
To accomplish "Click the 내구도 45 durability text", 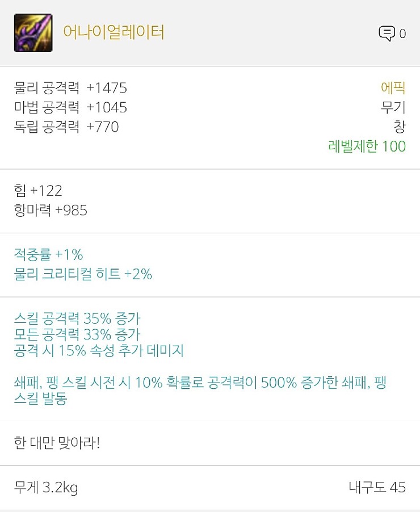I will tap(377, 488).
